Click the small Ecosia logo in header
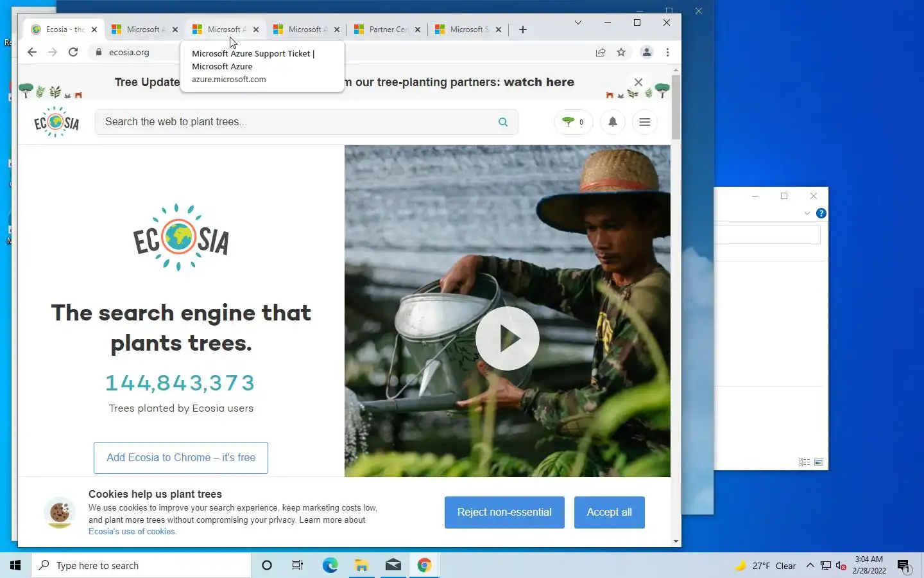 (x=56, y=122)
